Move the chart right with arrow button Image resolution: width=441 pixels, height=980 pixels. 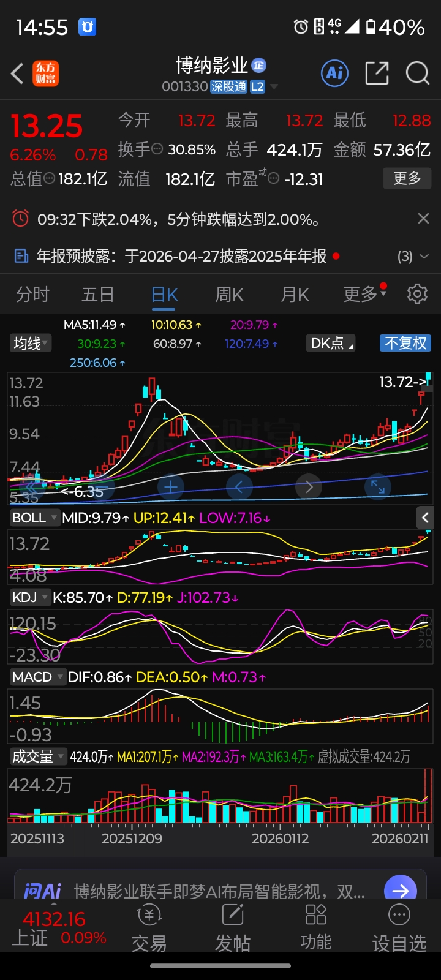point(309,487)
